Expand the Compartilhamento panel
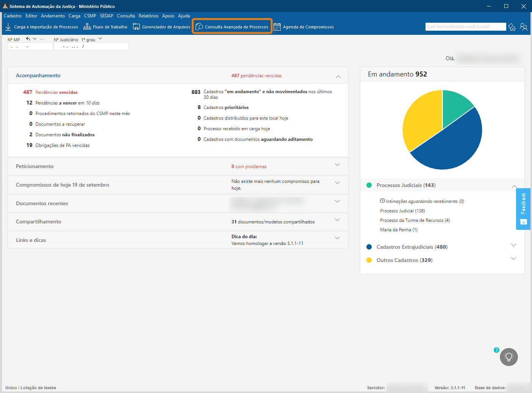532x393 pixels. pos(337,220)
